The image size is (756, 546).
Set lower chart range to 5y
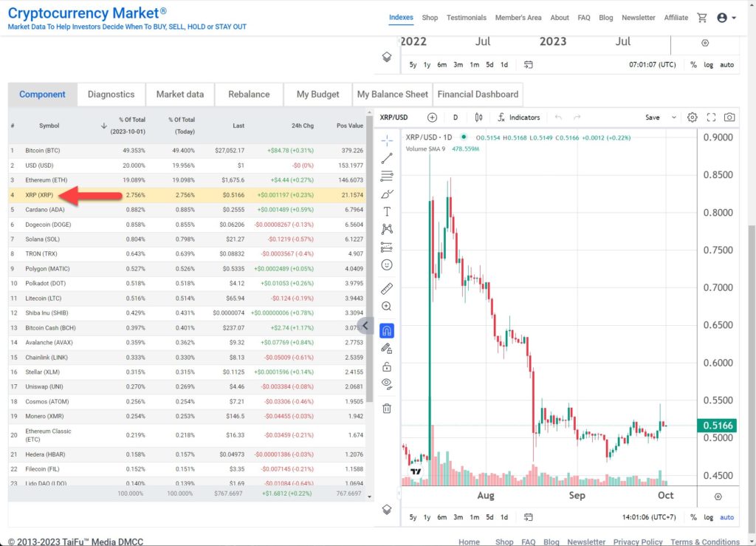pos(413,517)
